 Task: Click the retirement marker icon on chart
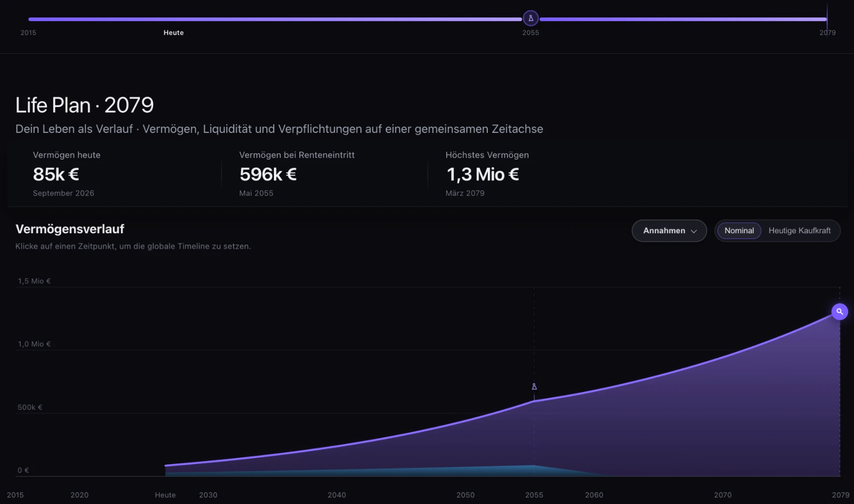(x=534, y=387)
